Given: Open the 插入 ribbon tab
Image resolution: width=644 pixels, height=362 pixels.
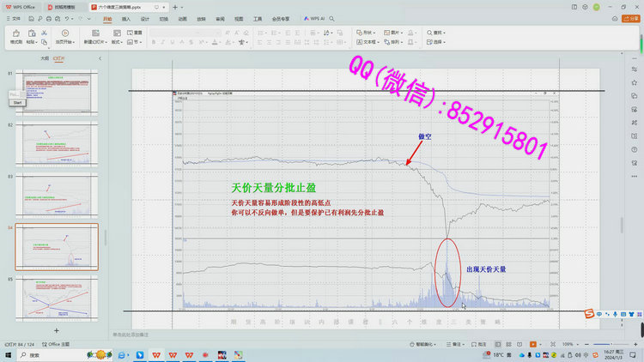Looking at the screenshot, I should (x=126, y=18).
